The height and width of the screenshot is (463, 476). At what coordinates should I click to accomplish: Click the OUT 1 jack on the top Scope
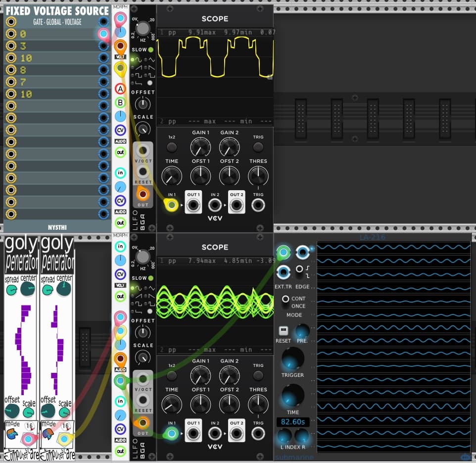(193, 205)
